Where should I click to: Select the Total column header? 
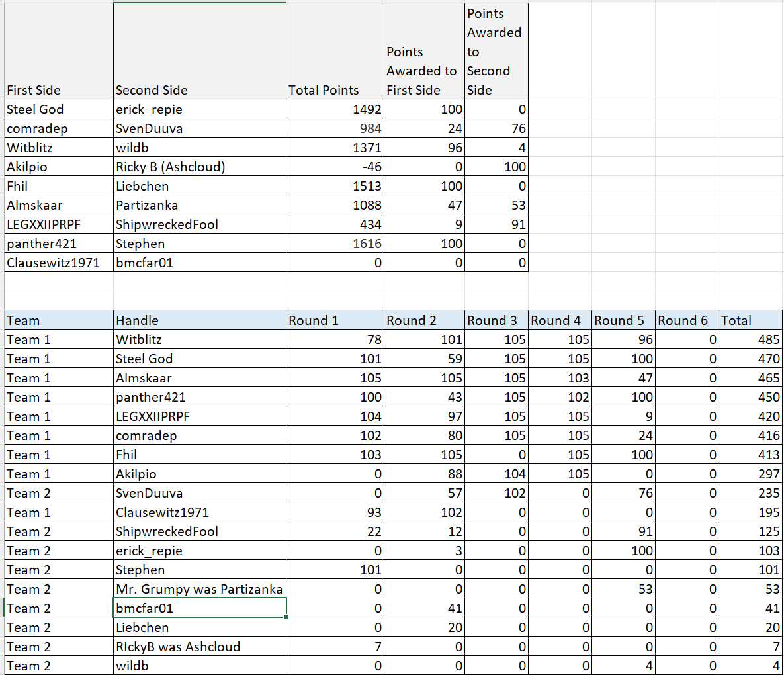pos(734,320)
